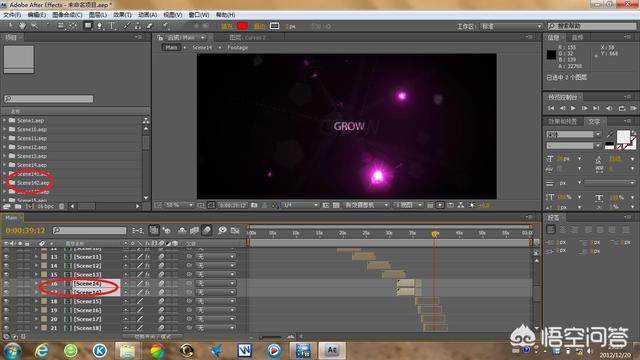Switch to the 信息 info panel tab
640x360 pixels.
tap(553, 38)
